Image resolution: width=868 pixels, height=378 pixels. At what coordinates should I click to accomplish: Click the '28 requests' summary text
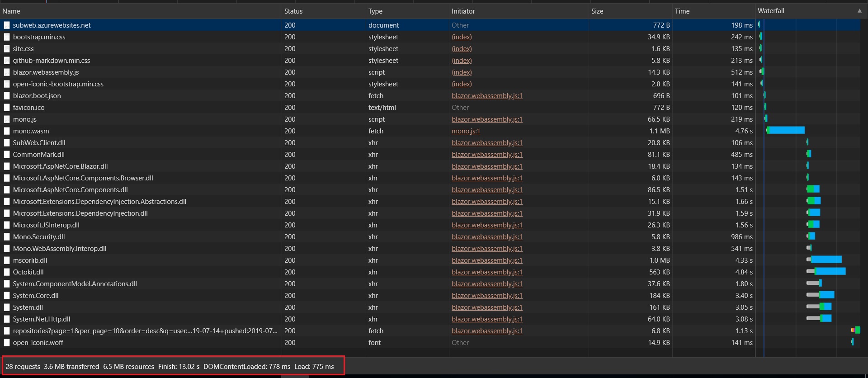pyautogui.click(x=23, y=367)
